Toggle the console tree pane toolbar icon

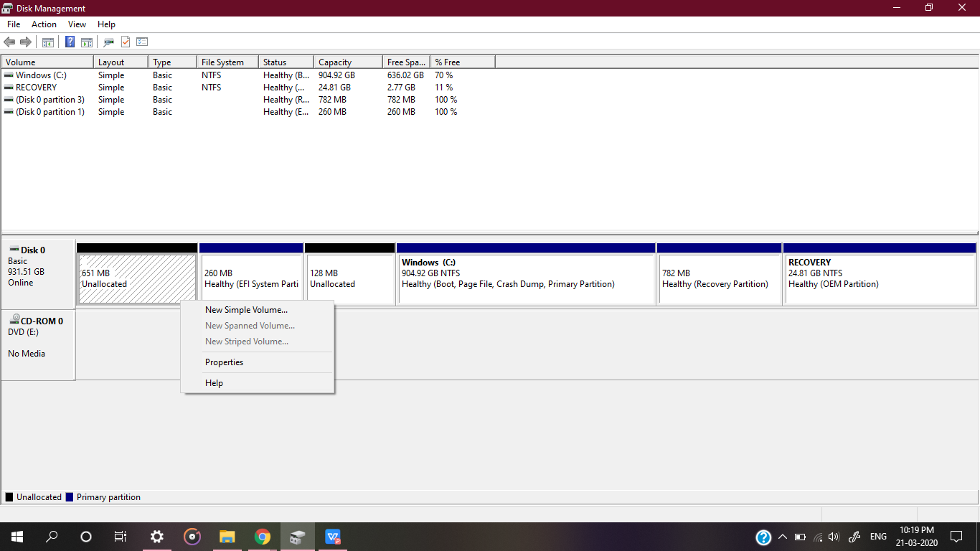pos(47,41)
